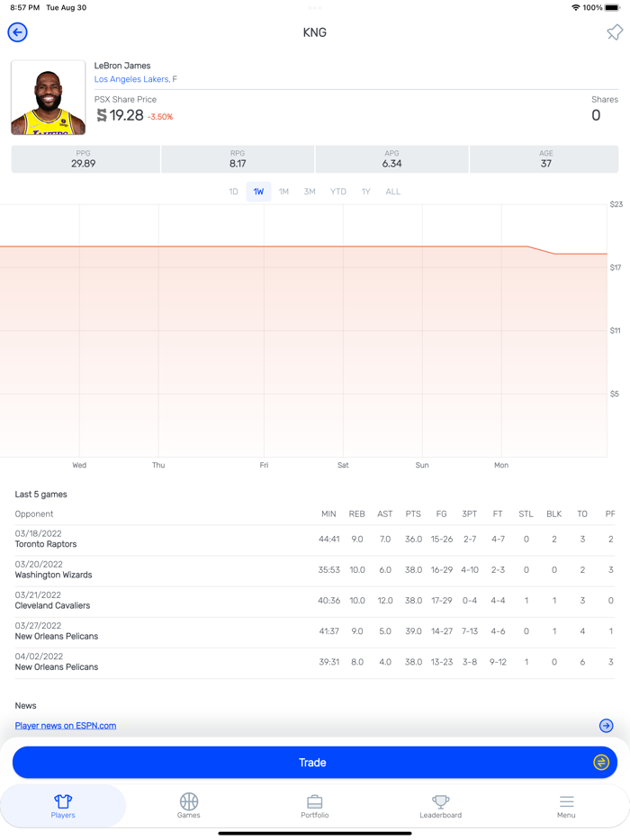Select the 04/02/2022 New Orleans Pelicans row
The height and width of the screenshot is (840, 630).
click(x=315, y=662)
